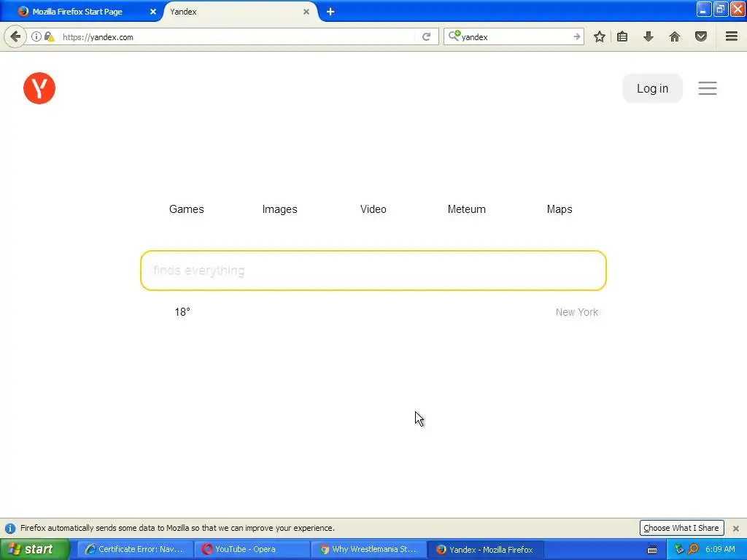The image size is (747, 560).
Task: Open Yandex Maps link
Action: [x=560, y=209]
